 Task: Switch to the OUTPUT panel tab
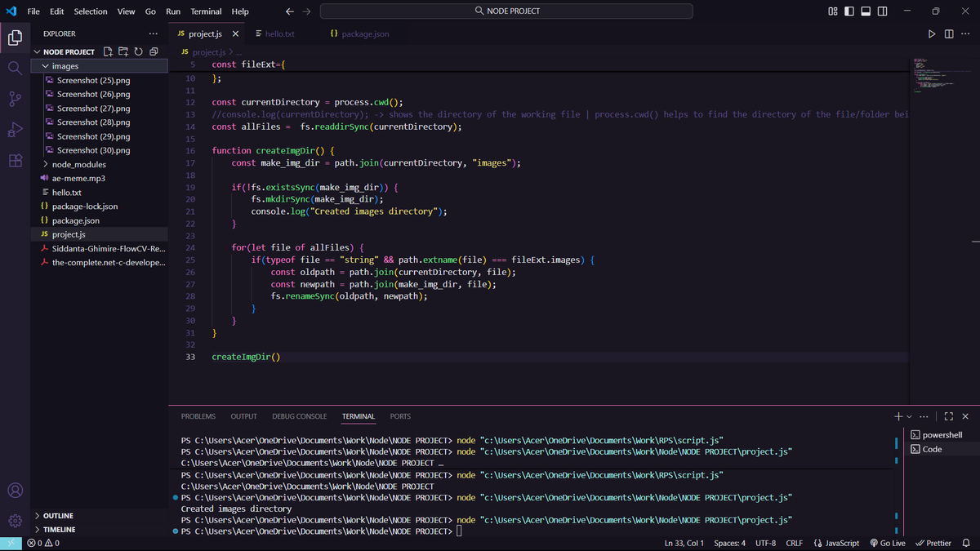coord(243,416)
